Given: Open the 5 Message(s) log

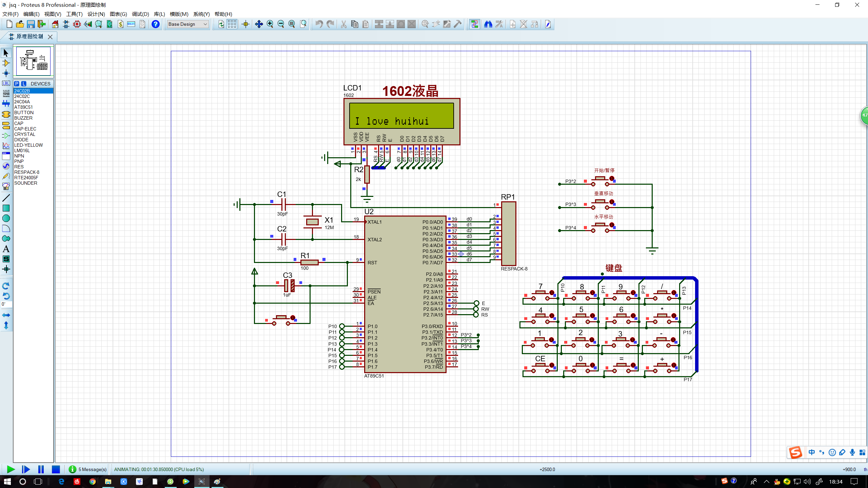Looking at the screenshot, I should coord(88,469).
